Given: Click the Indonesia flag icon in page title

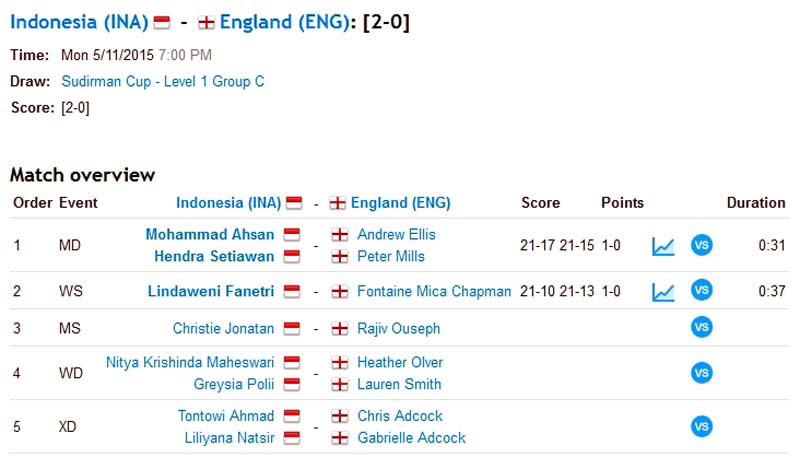Looking at the screenshot, I should click(x=162, y=22).
